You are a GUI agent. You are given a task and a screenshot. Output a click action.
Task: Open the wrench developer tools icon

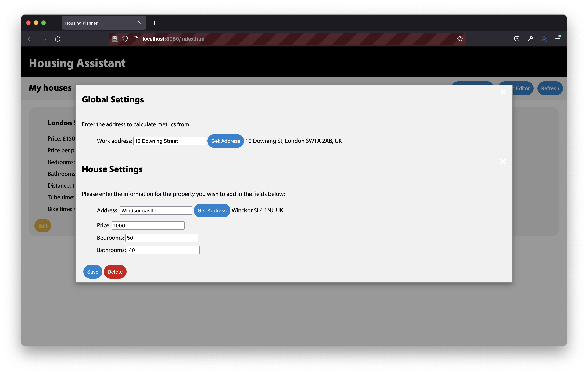pos(530,39)
